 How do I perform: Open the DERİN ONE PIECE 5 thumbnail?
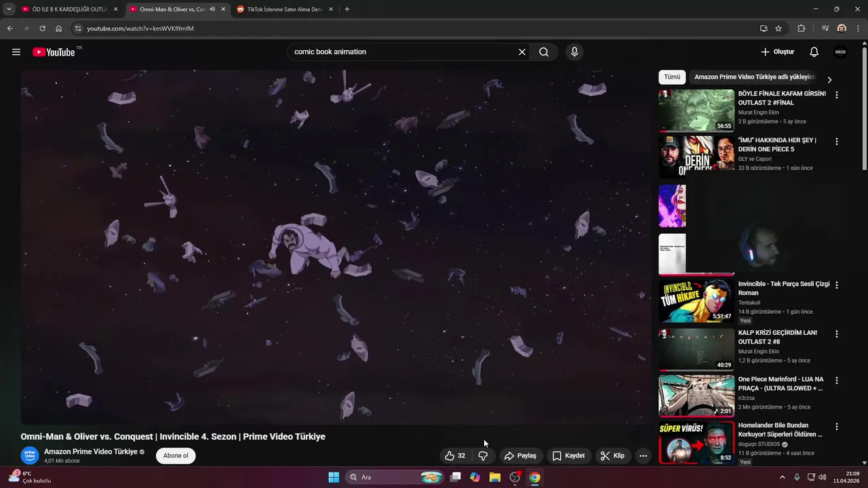696,157
